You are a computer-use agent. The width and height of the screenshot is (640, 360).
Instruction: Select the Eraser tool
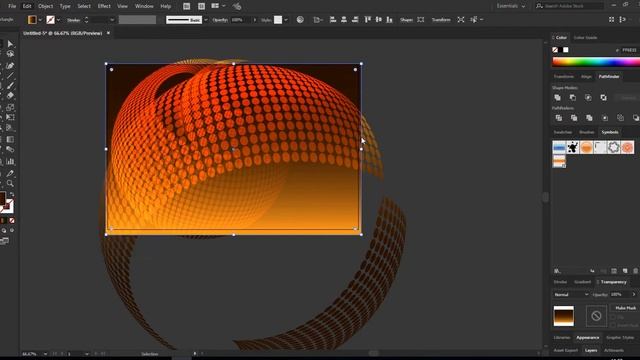pyautogui.click(x=10, y=96)
